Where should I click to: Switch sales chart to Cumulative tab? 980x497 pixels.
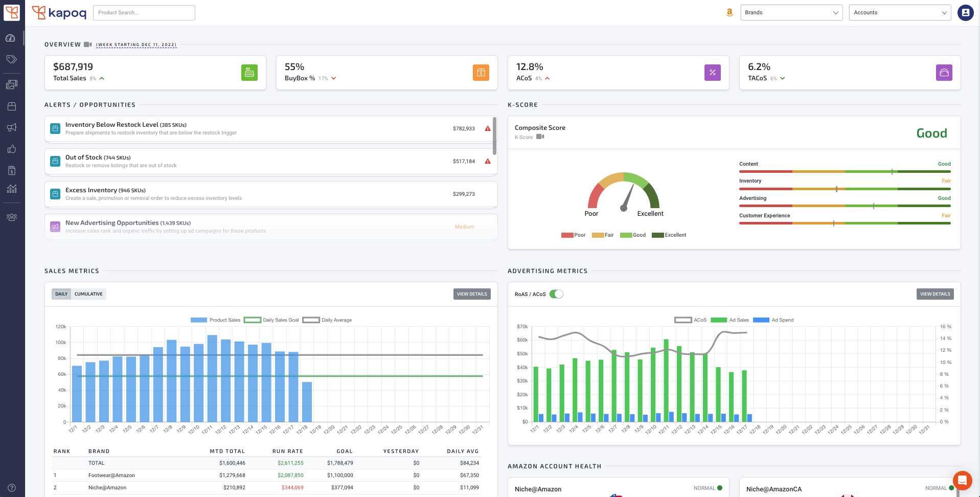[88, 294]
